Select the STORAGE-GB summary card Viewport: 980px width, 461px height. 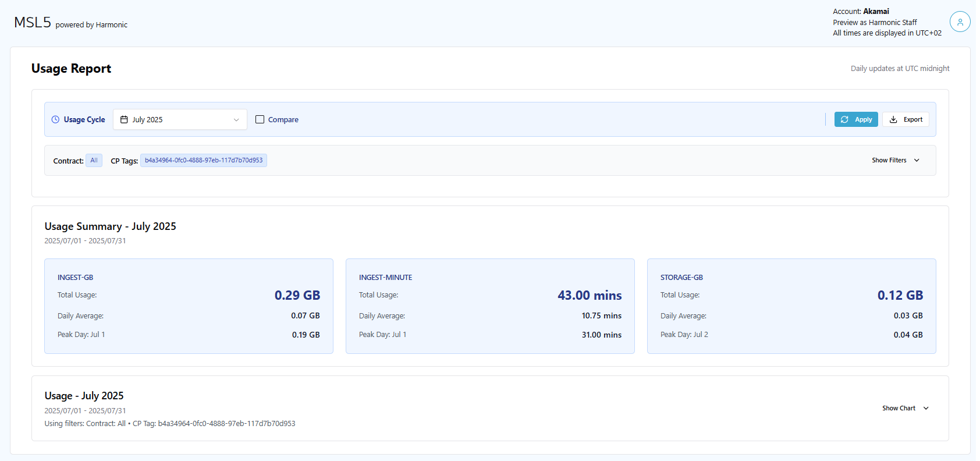(x=791, y=306)
